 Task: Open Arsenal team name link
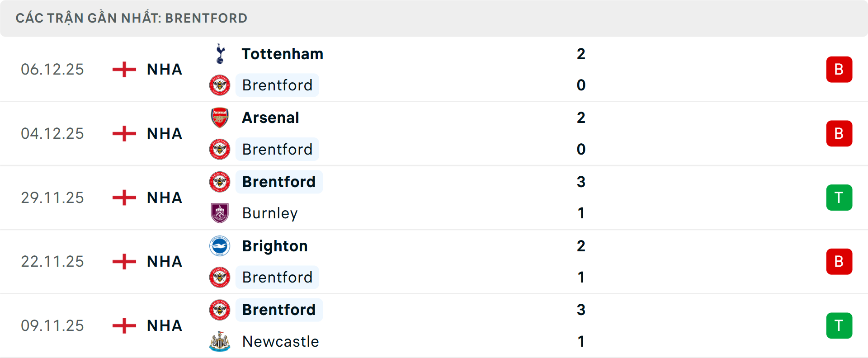(x=270, y=118)
